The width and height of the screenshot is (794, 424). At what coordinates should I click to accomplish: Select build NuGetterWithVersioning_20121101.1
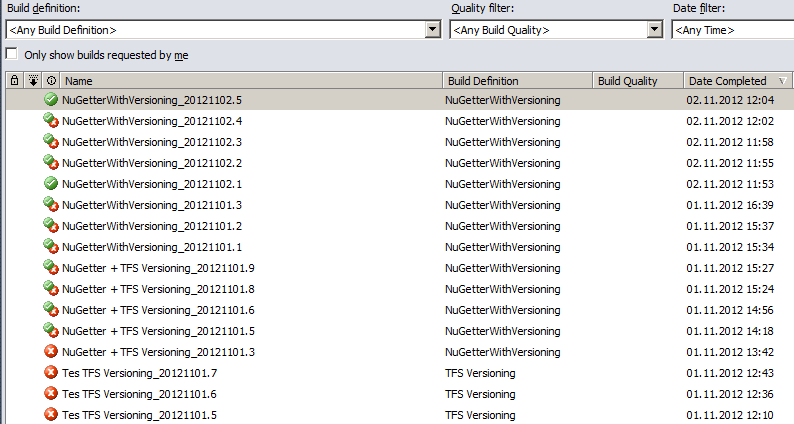[x=151, y=247]
